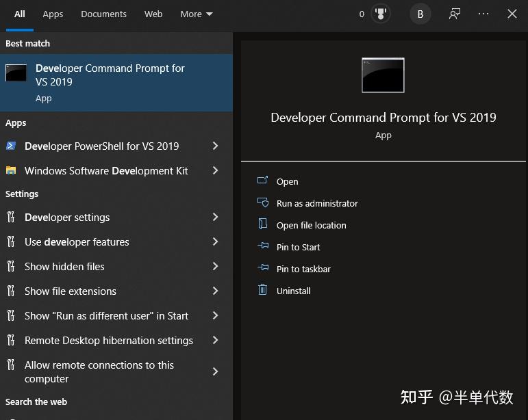
Task: Expand the Use developer features chevron
Action: click(216, 241)
